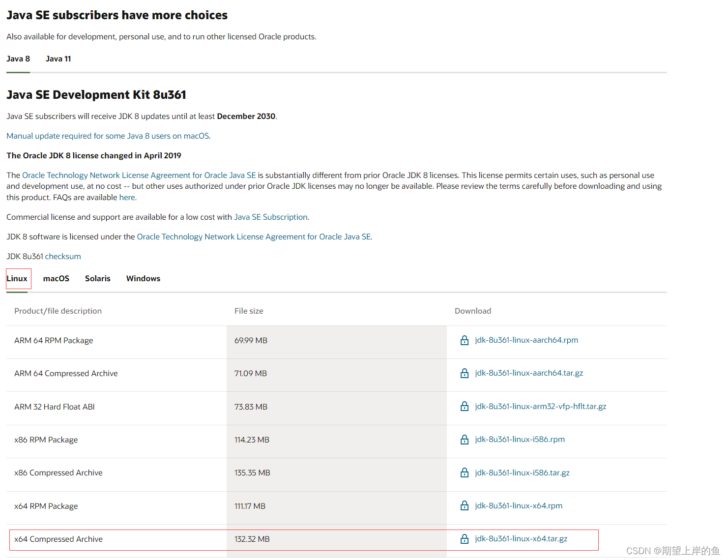Open the JDK 8u361 checksum link
The height and width of the screenshot is (560, 728).
coord(63,257)
